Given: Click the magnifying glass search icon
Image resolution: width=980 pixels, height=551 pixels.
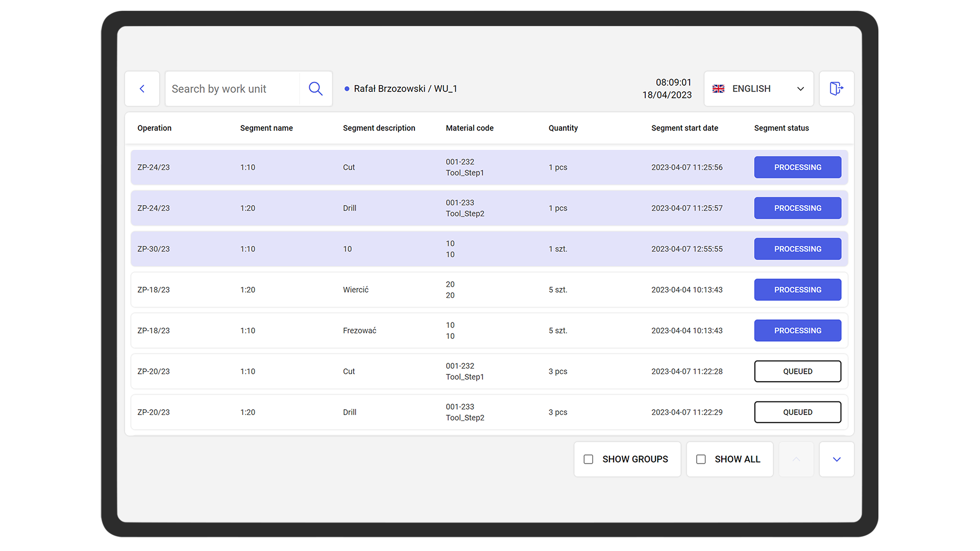Looking at the screenshot, I should tap(315, 89).
